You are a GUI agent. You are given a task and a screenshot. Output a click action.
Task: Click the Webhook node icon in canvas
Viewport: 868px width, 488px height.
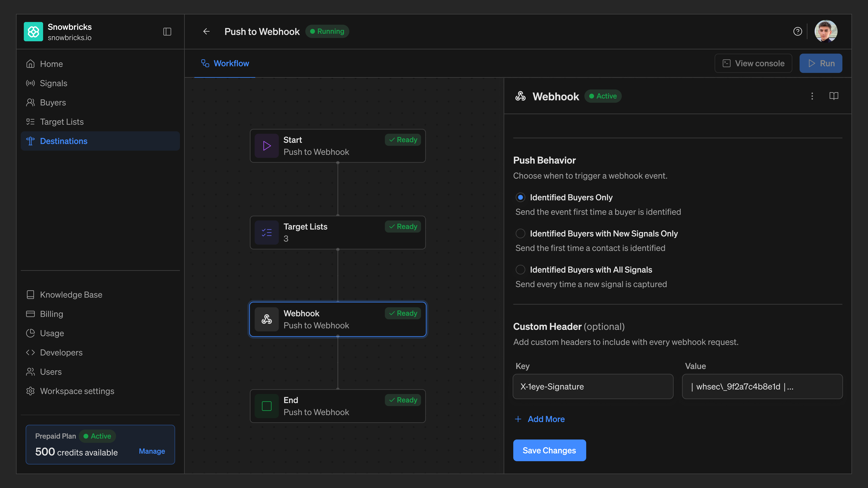[x=267, y=319]
